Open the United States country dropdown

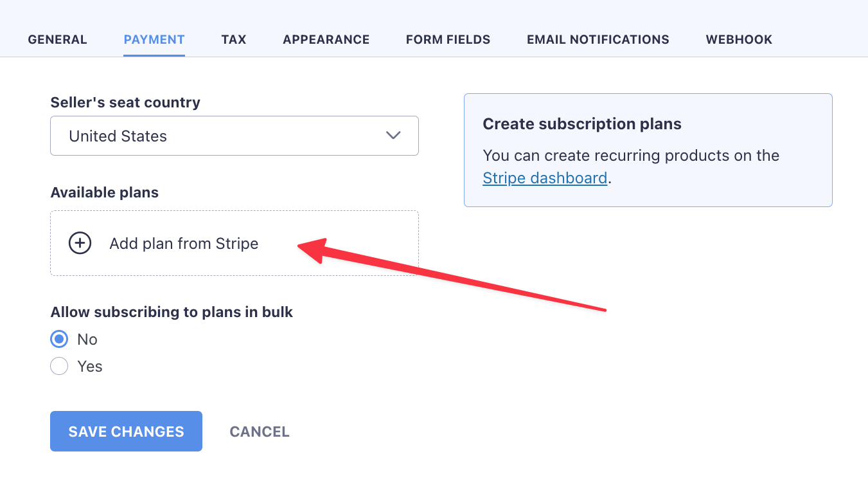click(x=234, y=136)
